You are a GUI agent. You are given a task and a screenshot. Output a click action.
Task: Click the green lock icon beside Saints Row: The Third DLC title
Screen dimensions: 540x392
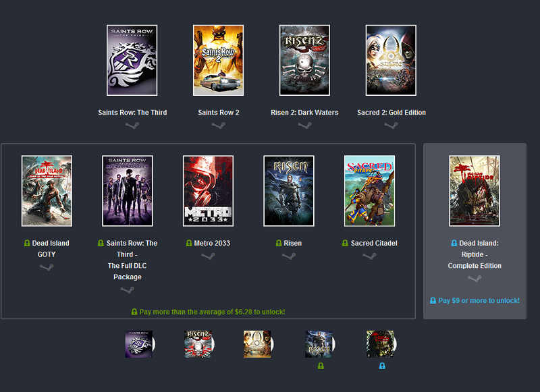[101, 243]
